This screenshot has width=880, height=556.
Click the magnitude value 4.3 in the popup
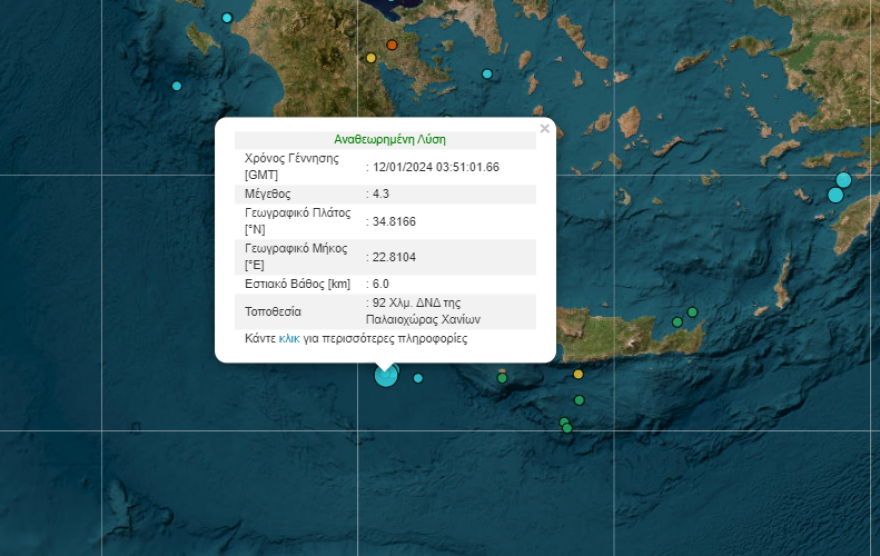[x=380, y=194]
